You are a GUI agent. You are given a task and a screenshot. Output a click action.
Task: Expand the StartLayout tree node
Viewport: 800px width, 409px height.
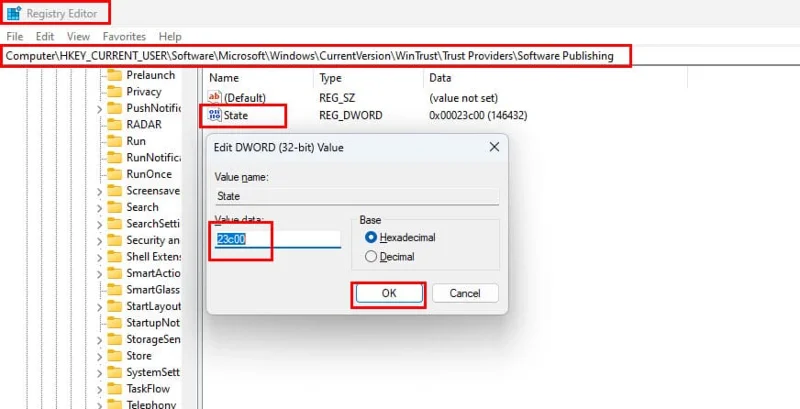[x=99, y=307]
